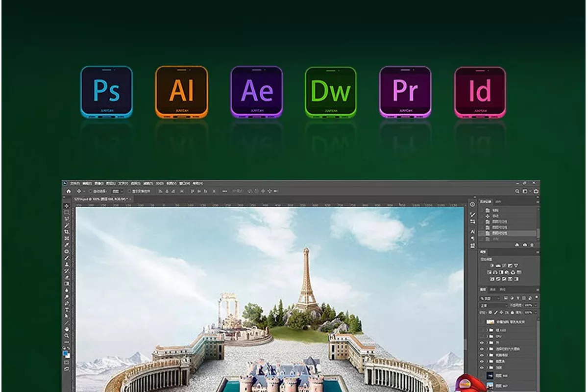The width and height of the screenshot is (588, 392).
Task: Open the 不透明度 opacity dropdown arrow
Action: (x=535, y=305)
